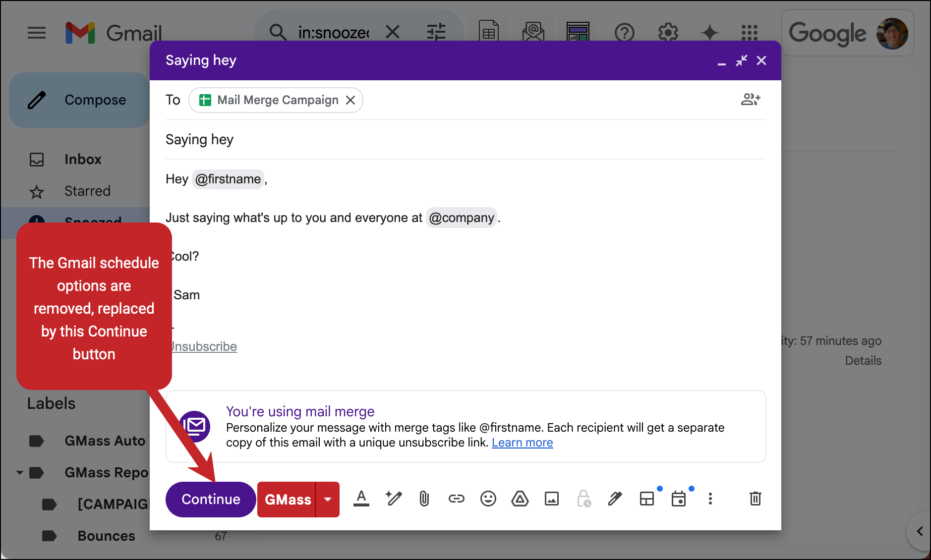
Task: Open the Learn more link
Action: click(522, 443)
